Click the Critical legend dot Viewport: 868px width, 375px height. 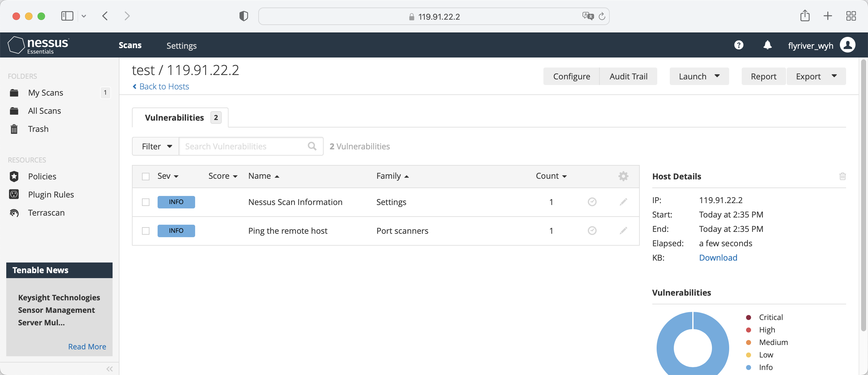pyautogui.click(x=748, y=317)
